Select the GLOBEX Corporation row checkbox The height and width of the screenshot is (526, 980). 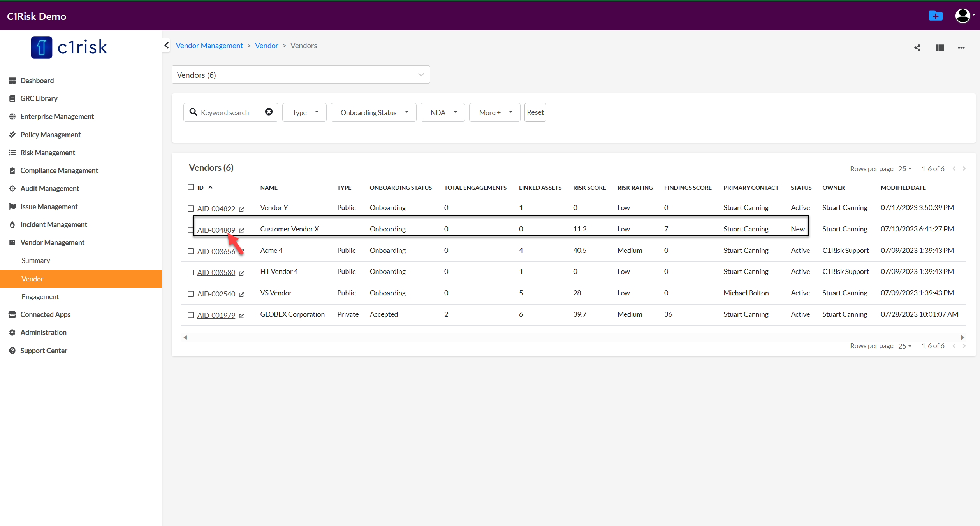pos(191,315)
